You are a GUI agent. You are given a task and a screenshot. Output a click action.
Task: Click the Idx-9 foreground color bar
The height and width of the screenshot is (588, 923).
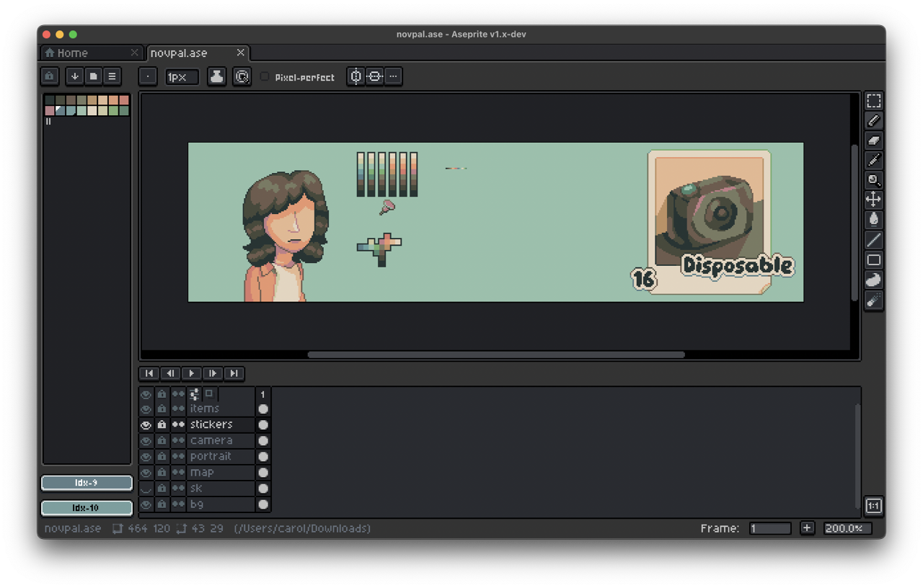(87, 483)
